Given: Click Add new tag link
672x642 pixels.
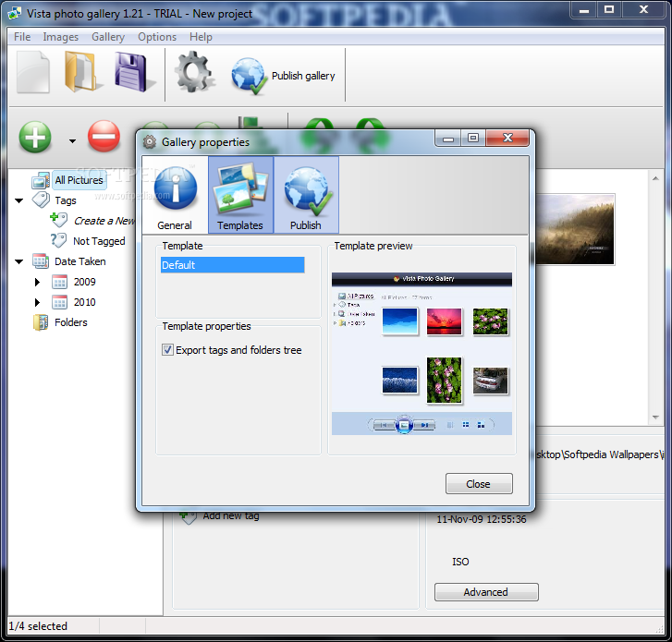Looking at the screenshot, I should coord(231,516).
